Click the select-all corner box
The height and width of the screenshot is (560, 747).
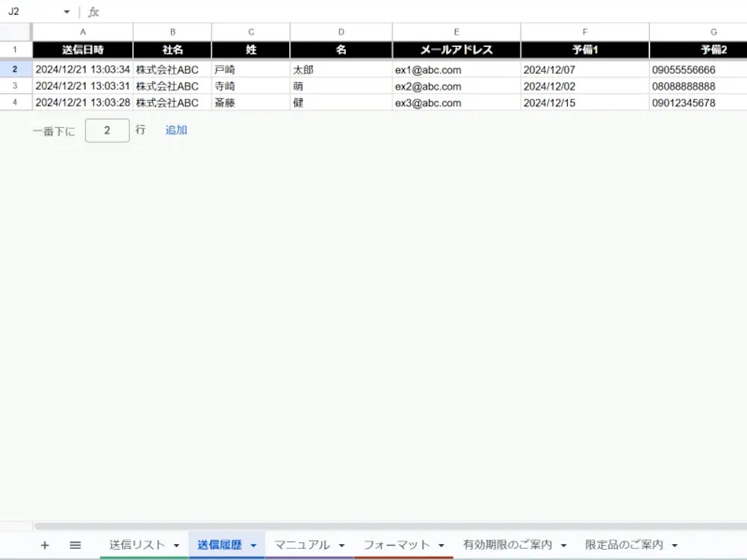point(15,32)
